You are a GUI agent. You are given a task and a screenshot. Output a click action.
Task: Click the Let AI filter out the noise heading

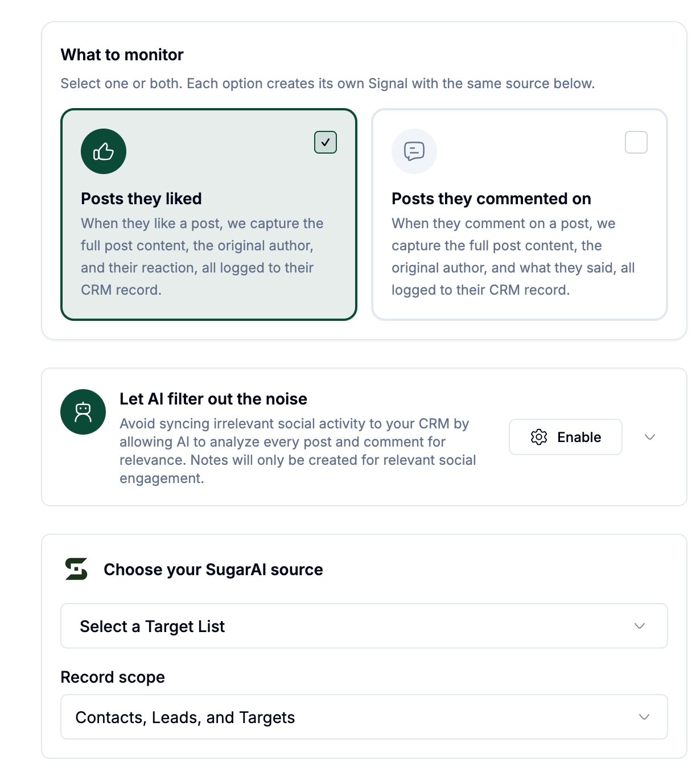[213, 399]
